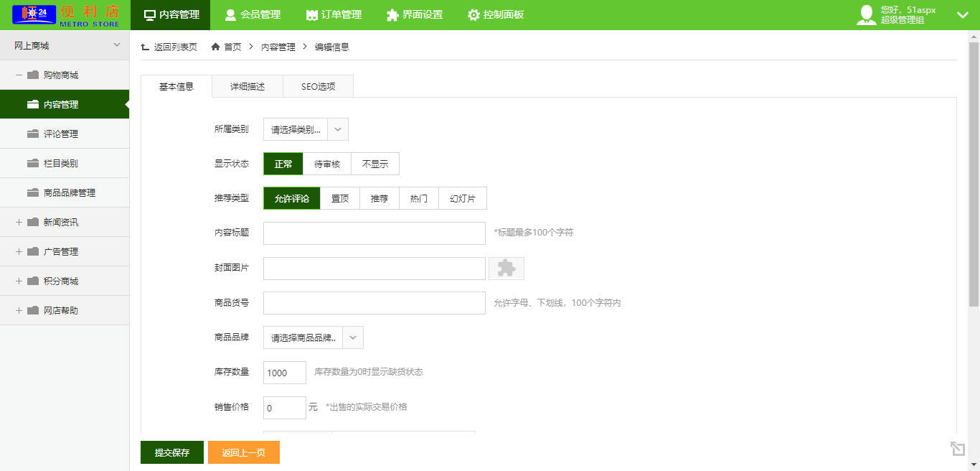Click the 提交保存 submit button
Image resolution: width=980 pixels, height=471 pixels.
[172, 453]
